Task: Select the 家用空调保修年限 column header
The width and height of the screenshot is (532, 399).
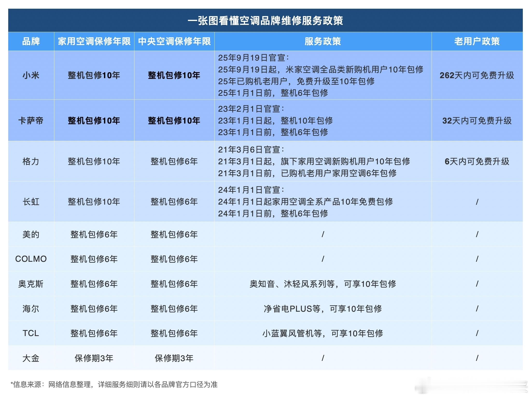Action: click(94, 41)
